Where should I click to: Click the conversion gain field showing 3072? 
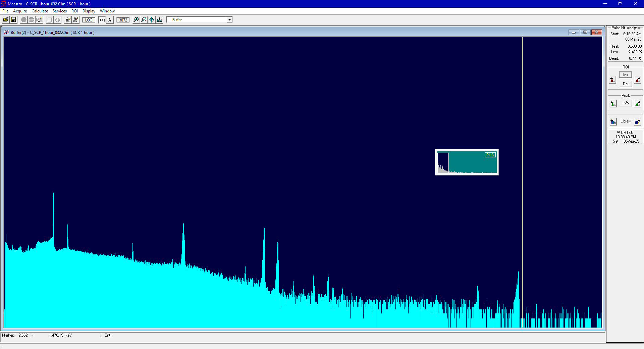coord(123,20)
